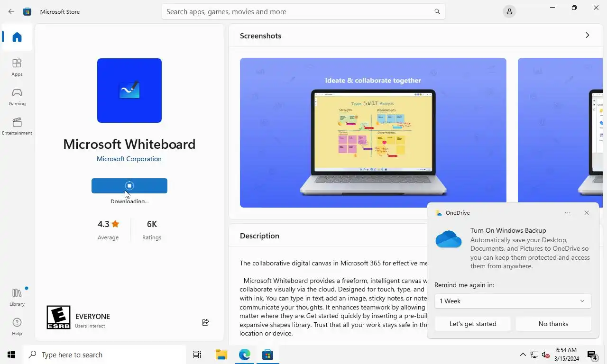Click the Let's get started button
607x364 pixels.
(x=473, y=324)
